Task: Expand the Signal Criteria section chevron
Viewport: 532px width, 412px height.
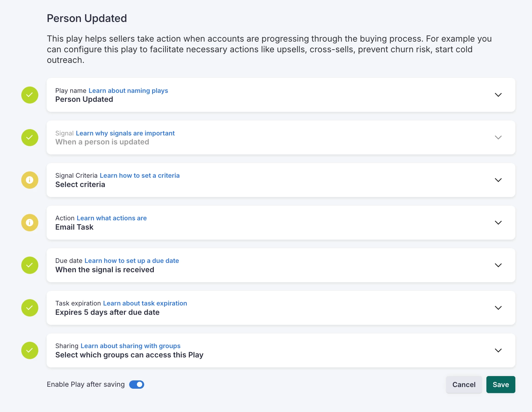Action: point(498,180)
